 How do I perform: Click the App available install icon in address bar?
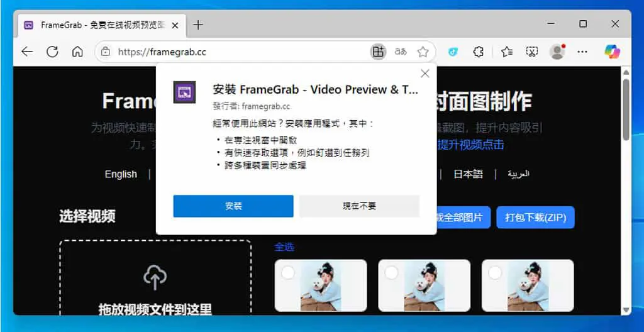(x=378, y=52)
